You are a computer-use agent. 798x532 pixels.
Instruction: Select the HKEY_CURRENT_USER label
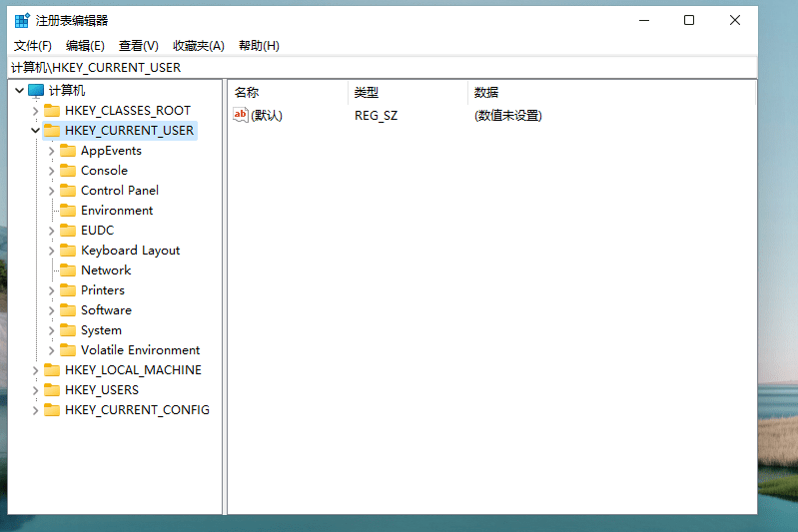pyautogui.click(x=129, y=130)
